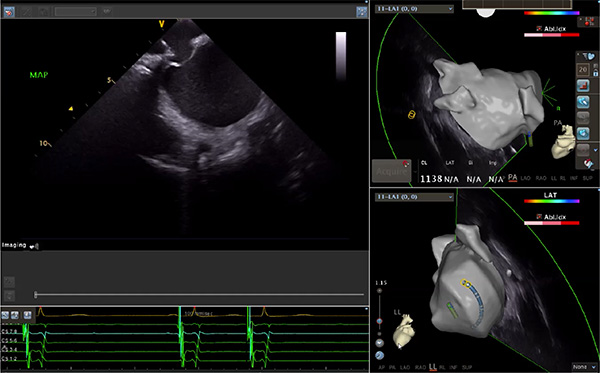Screen dimensions: 600x373
Task: Click the imaging playback timeline bar
Action: pos(199,295)
